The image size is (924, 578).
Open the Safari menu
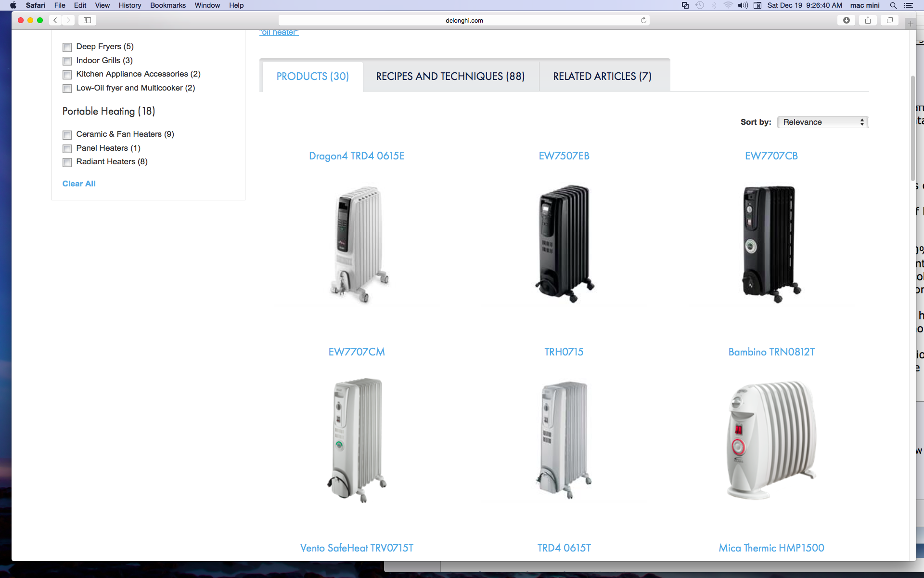[36, 5]
